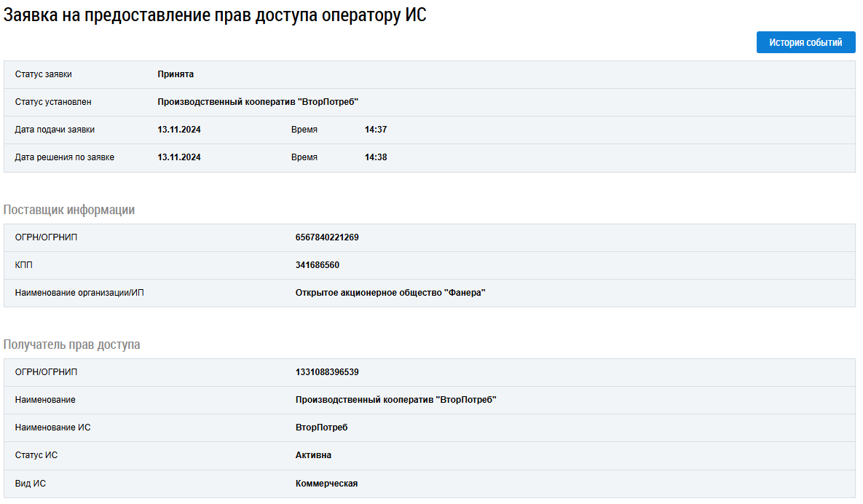Click the Вид ИС row label
Viewport: 863px width, 504px height.
(x=31, y=484)
